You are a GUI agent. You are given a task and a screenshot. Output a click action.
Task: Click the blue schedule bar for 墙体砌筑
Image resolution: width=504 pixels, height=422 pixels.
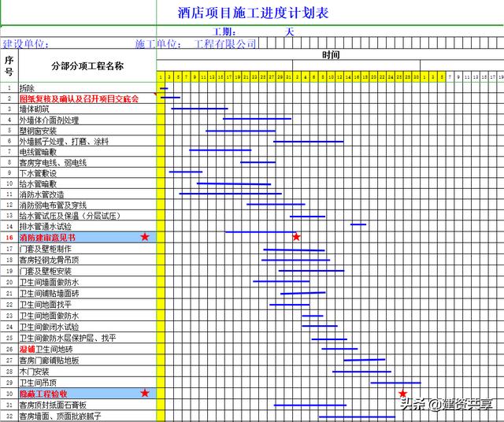coord(199,109)
